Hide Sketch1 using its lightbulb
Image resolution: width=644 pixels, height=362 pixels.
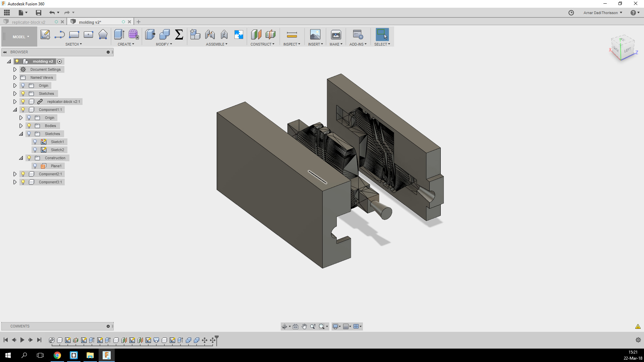35,142
